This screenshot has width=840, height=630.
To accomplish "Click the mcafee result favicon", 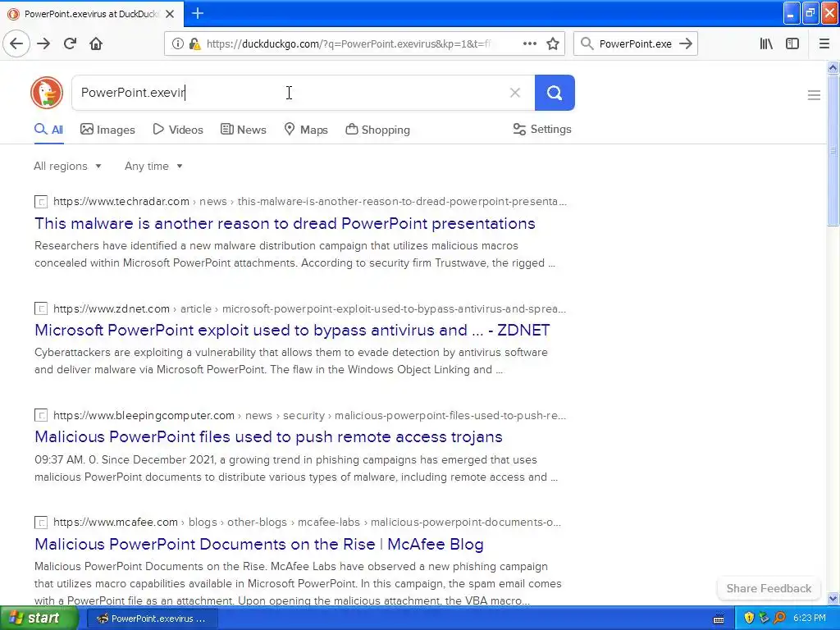I will [x=41, y=523].
